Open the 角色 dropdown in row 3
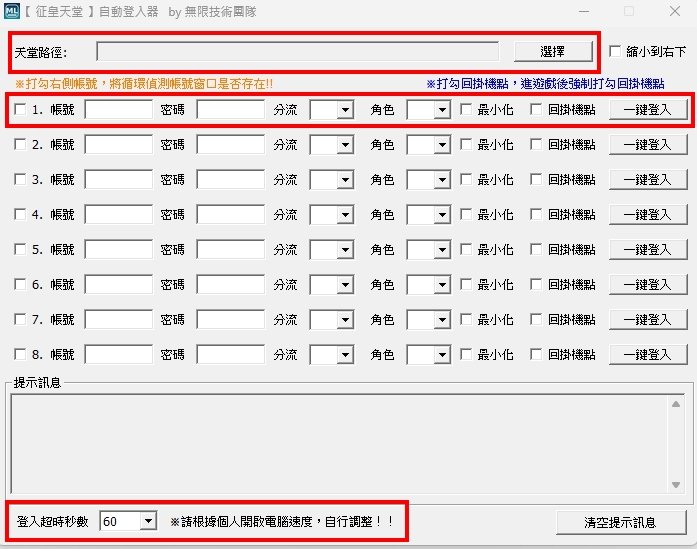Screen dimensions: 697x549 tap(442, 180)
